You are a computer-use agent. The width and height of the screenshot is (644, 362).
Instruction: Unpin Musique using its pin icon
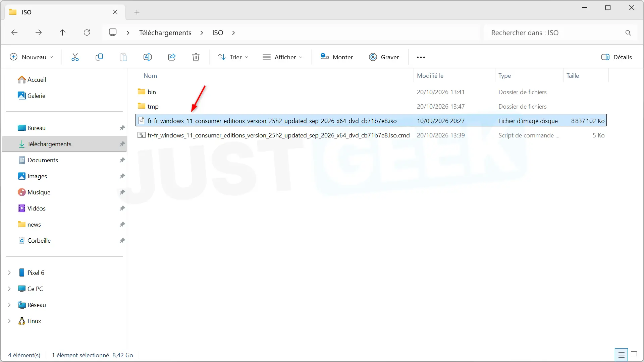(x=122, y=192)
